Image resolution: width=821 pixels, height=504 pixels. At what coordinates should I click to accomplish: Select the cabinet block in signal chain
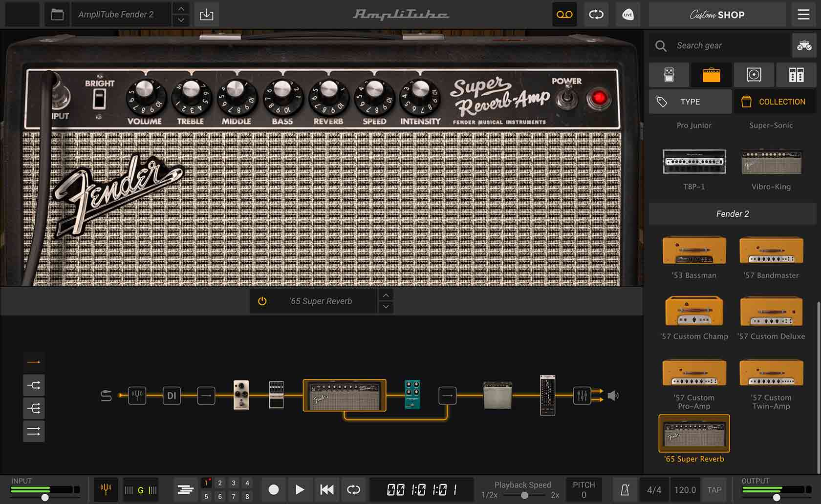pyautogui.click(x=497, y=395)
